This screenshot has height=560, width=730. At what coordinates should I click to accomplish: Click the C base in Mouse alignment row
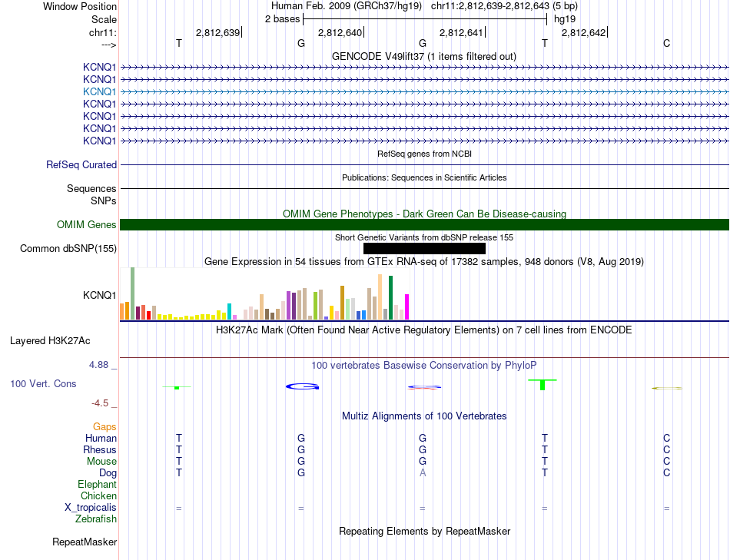667,462
